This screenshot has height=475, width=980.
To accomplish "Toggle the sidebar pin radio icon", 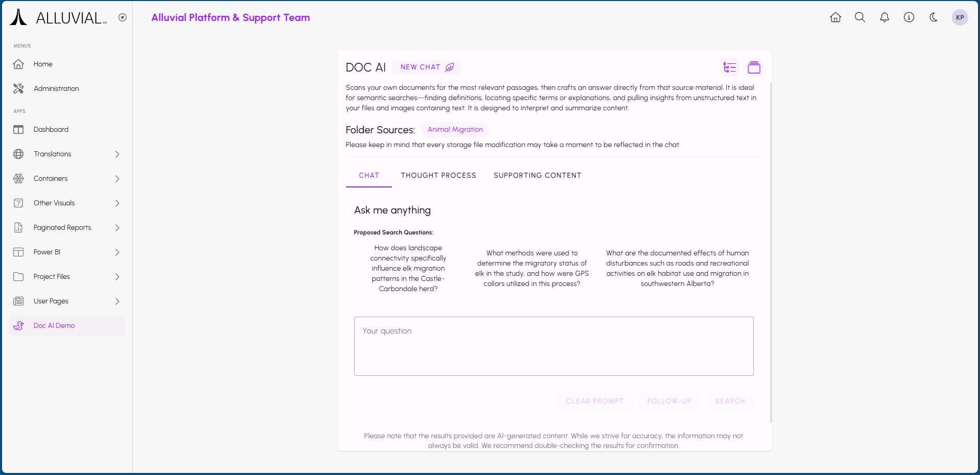I will click(122, 17).
